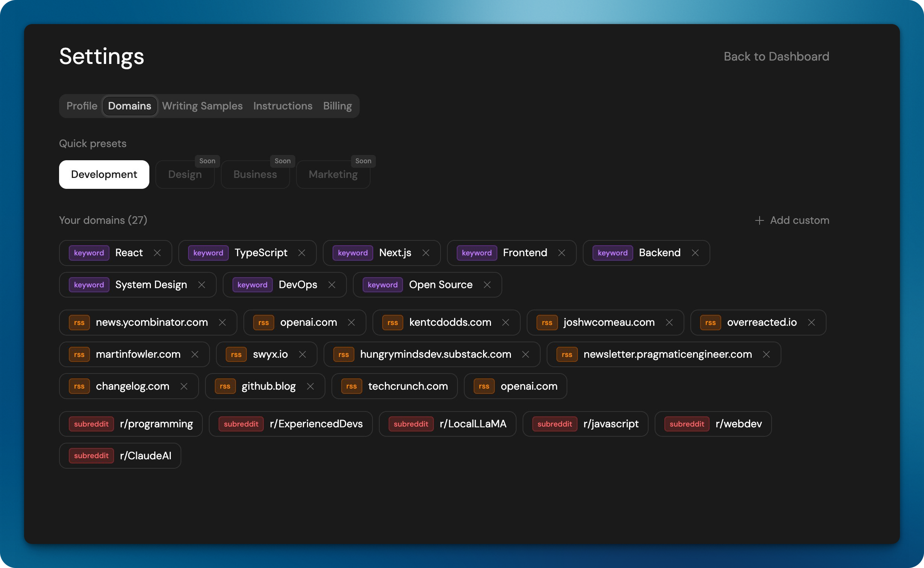Remove the github.blog rss chip
This screenshot has height=568, width=924.
[x=310, y=386]
